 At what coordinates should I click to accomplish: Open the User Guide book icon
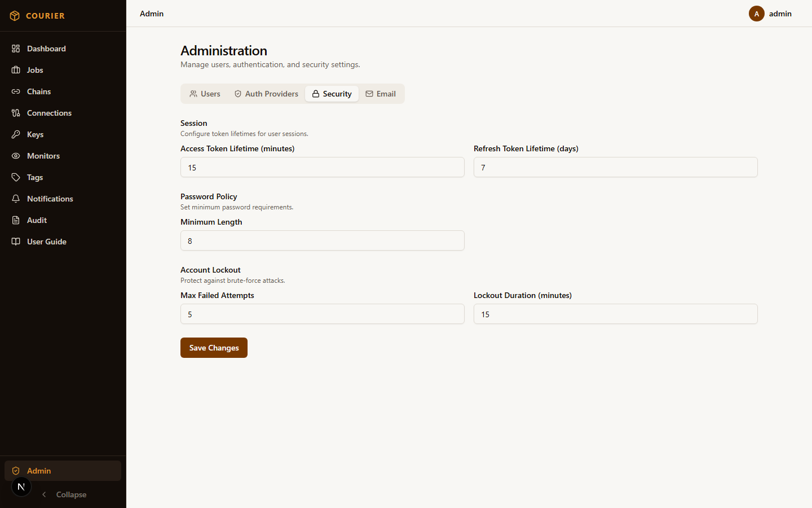click(16, 242)
